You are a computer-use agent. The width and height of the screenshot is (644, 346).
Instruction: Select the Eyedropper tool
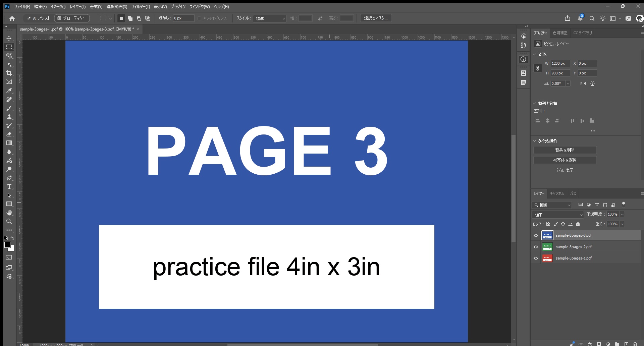coord(9,91)
